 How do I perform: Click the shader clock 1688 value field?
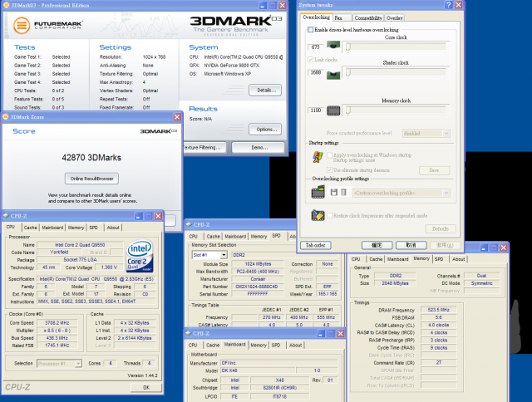click(316, 72)
